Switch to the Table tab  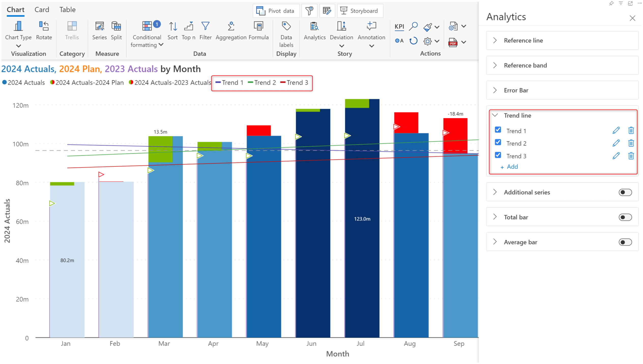coord(67,9)
